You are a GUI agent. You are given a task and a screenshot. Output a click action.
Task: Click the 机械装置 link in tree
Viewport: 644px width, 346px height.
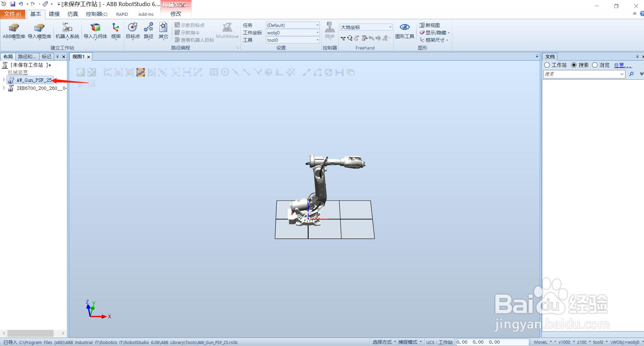18,72
